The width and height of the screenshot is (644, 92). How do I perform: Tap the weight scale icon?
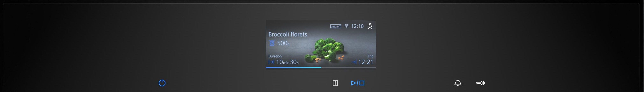coord(272,43)
